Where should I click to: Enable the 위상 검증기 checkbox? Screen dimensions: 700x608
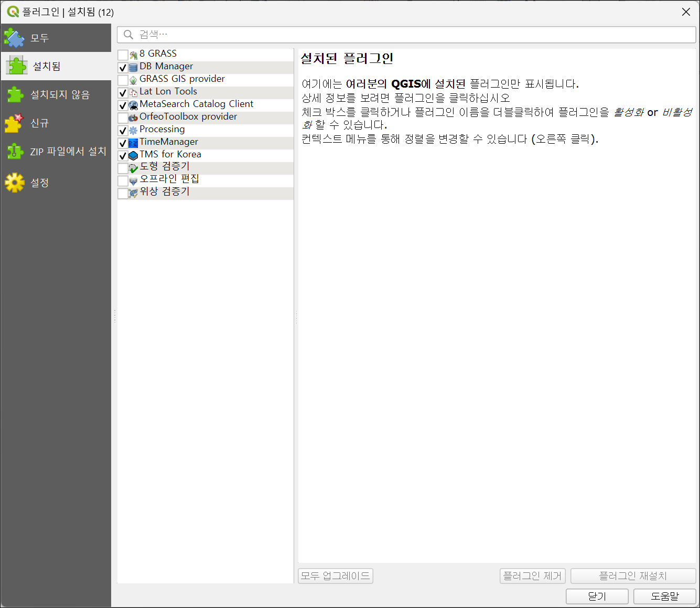(x=123, y=194)
